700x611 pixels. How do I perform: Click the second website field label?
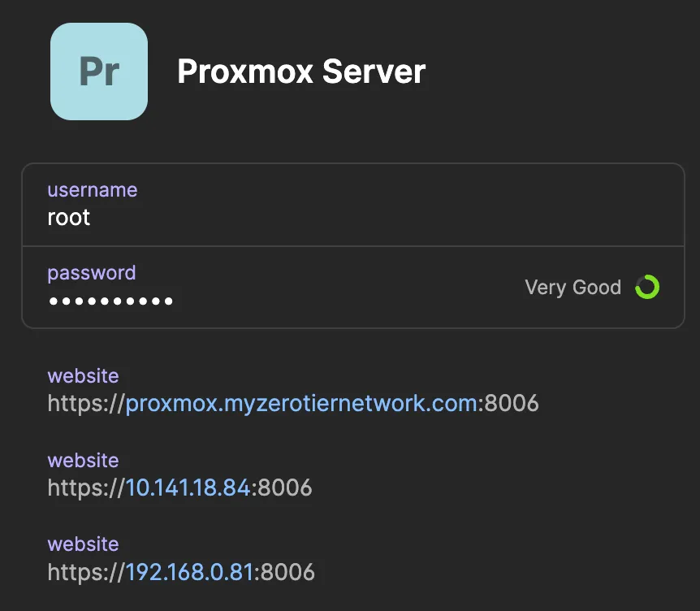coord(83,461)
